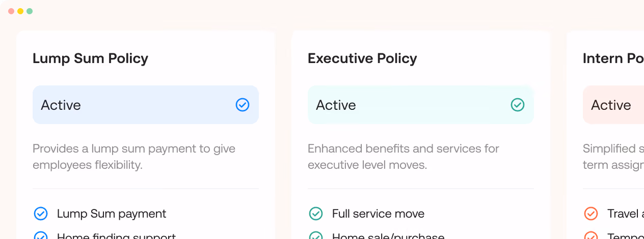Viewport: 644px width, 239px height.
Task: Toggle the Executive Policy Active status box
Action: (421, 105)
